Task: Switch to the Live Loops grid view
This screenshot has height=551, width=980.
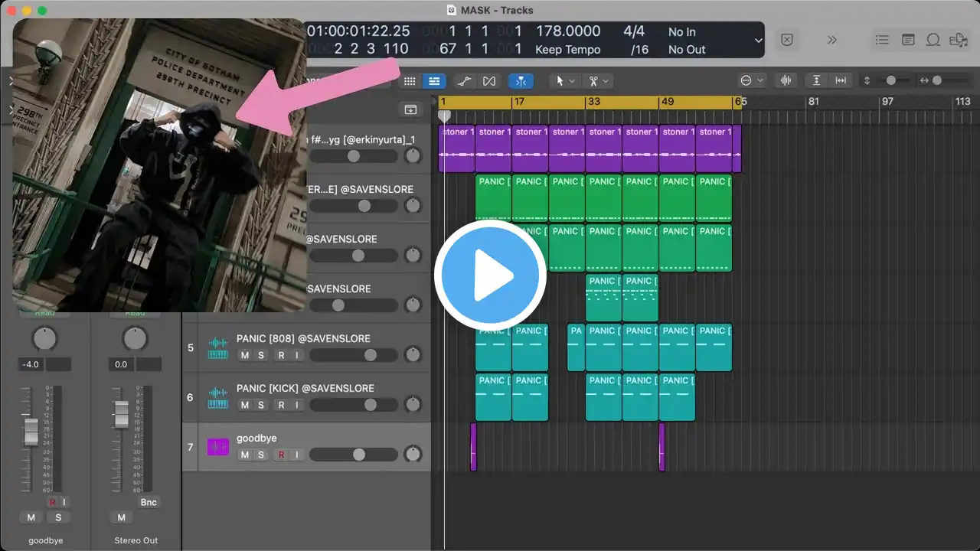Action: [x=410, y=81]
